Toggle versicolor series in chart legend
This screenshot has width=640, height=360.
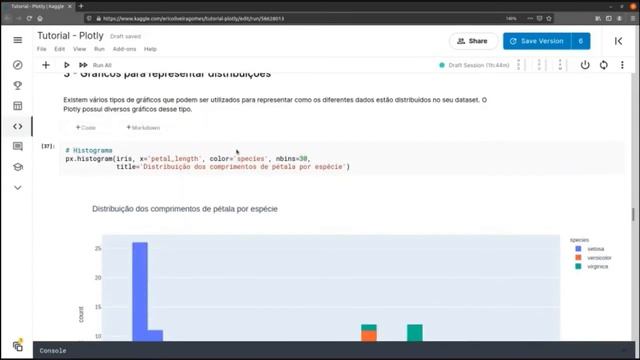coord(593,258)
